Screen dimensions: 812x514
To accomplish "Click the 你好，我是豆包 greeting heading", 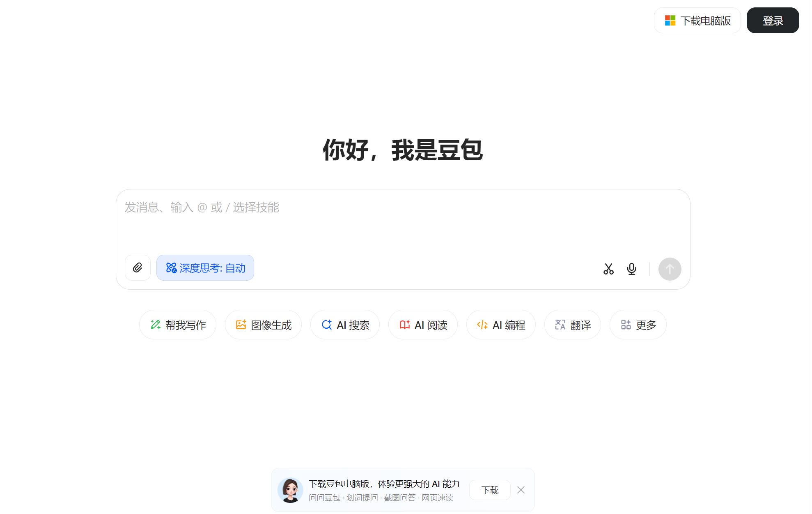I will [x=403, y=150].
